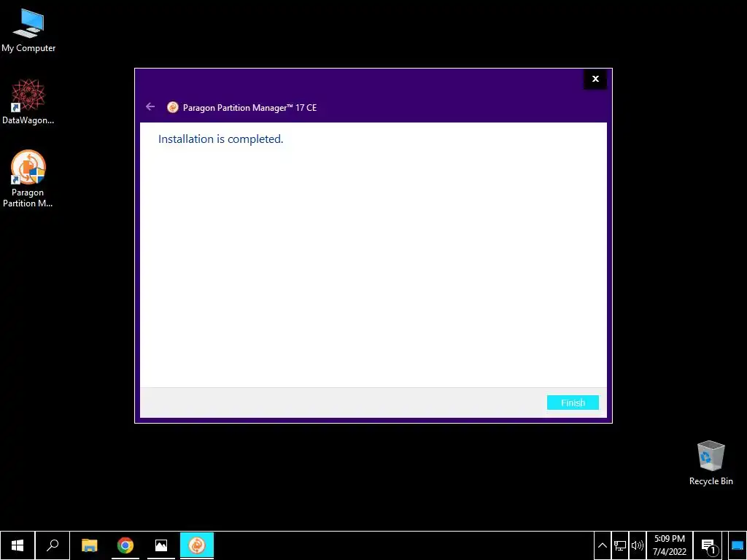Open File Explorer from the taskbar
The image size is (747, 560).
pos(90,545)
